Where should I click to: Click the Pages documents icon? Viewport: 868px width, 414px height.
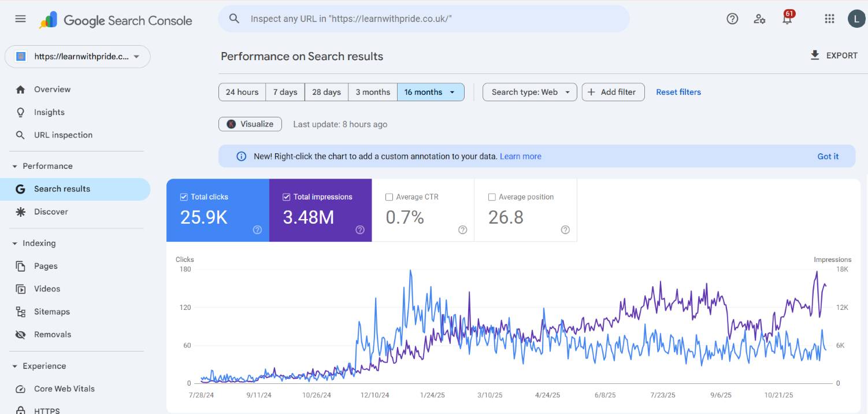(20, 266)
